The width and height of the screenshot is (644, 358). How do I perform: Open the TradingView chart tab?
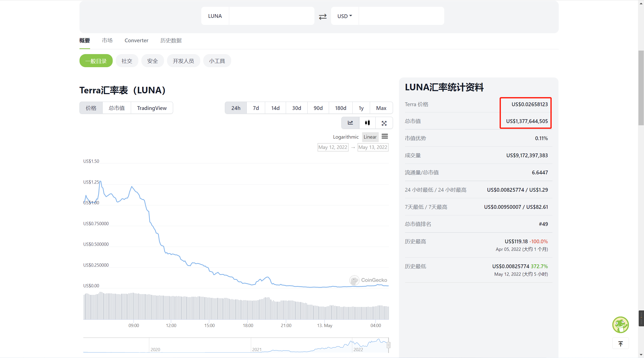(x=152, y=108)
